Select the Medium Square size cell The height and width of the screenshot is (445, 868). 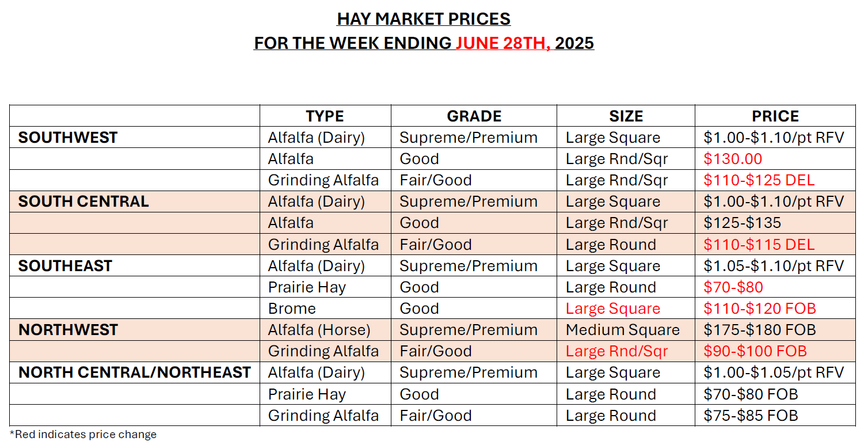622,330
